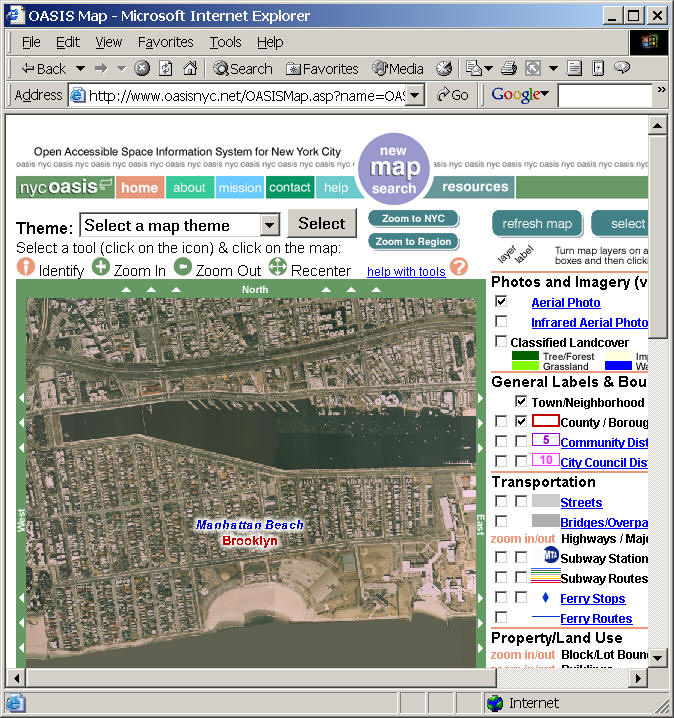Click the Zoom to NYC button
The image size is (674, 718).
point(413,218)
